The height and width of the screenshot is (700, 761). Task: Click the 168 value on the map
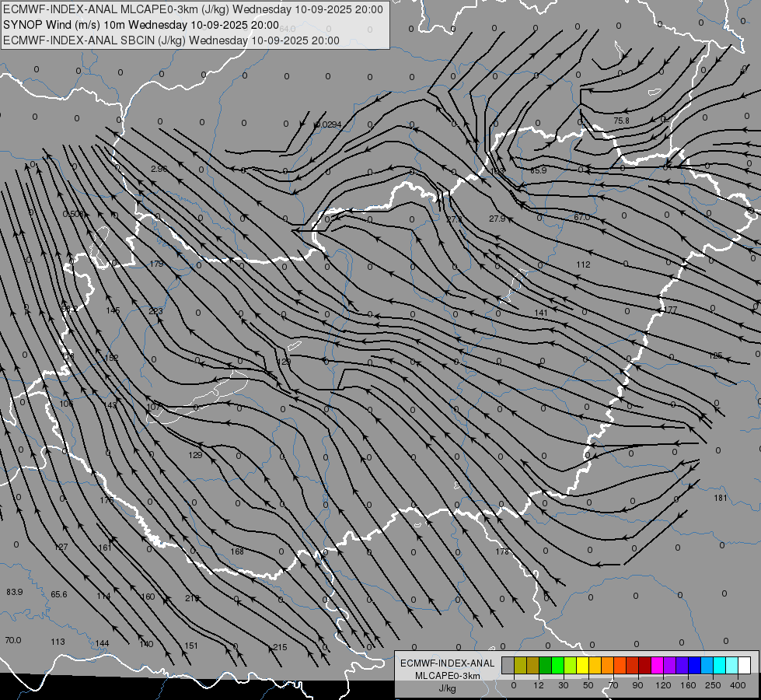point(237,551)
